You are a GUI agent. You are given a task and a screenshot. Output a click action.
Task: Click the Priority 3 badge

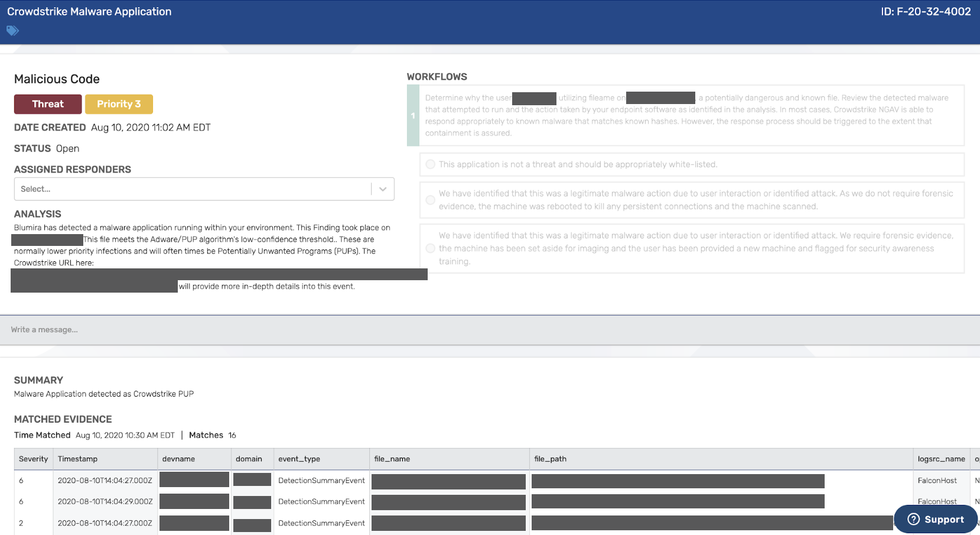click(x=119, y=104)
